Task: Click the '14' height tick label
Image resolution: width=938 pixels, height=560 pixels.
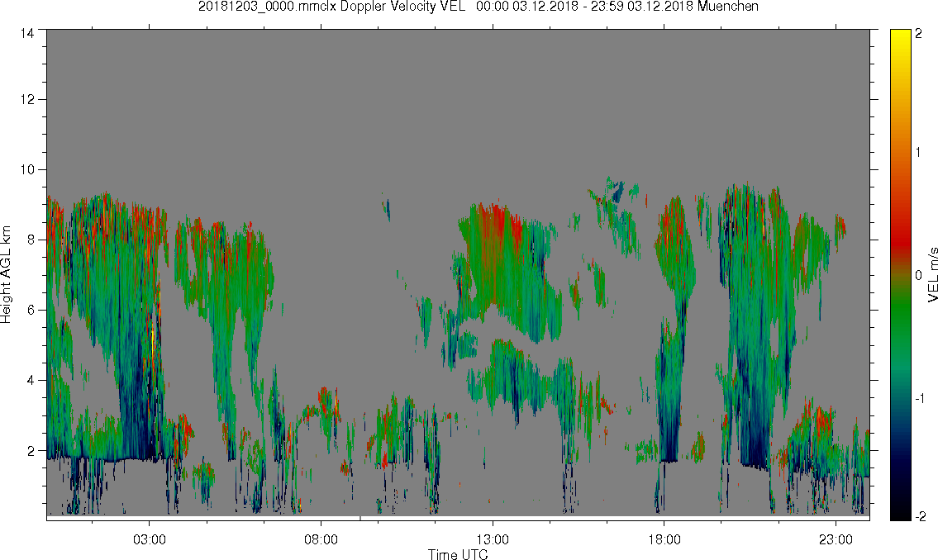Action: [x=27, y=34]
